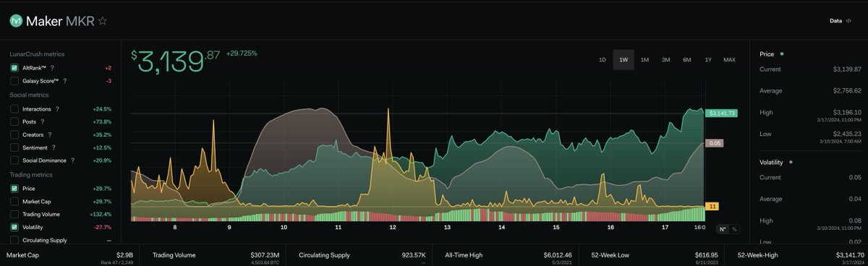Switch chart range to 3M
This screenshot has width=868, height=266.
coord(665,60)
